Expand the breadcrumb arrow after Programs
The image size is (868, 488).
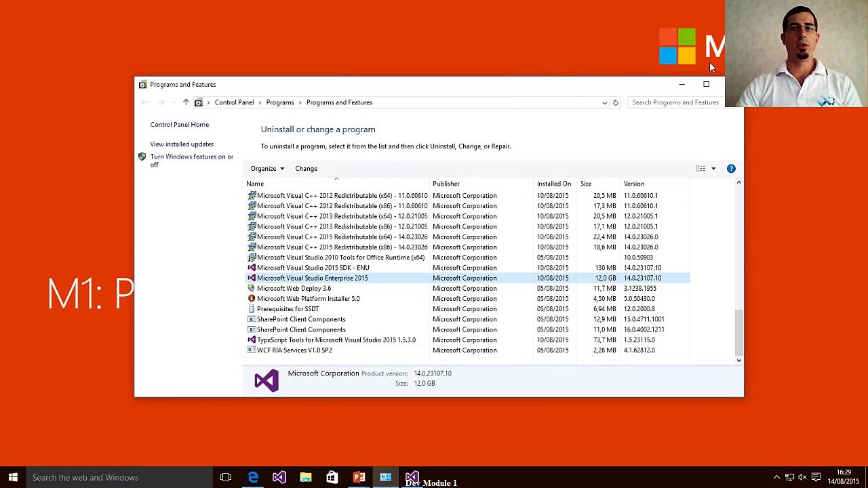pyautogui.click(x=300, y=102)
